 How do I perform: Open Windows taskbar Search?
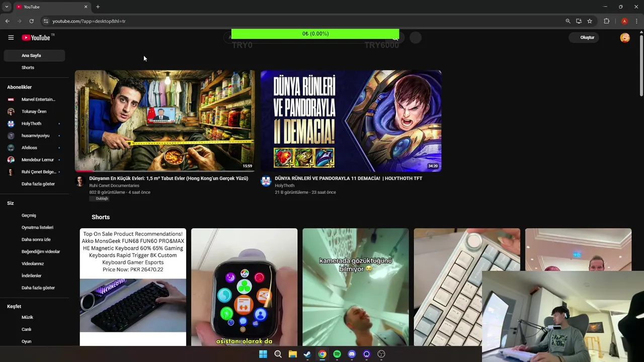tap(278, 354)
